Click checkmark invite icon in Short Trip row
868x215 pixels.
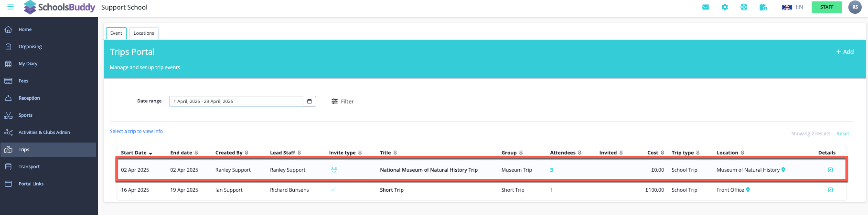pyautogui.click(x=333, y=190)
